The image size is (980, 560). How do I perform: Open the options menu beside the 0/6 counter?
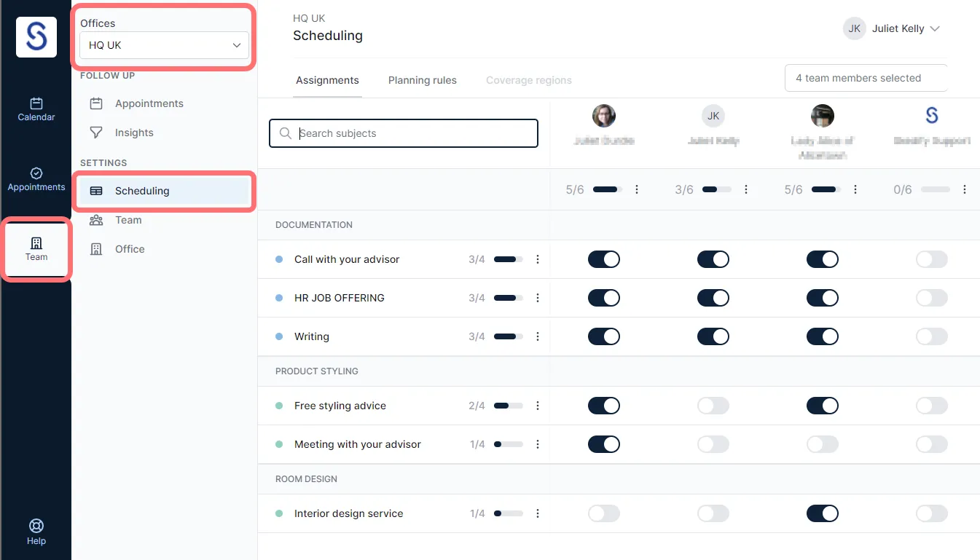(965, 189)
